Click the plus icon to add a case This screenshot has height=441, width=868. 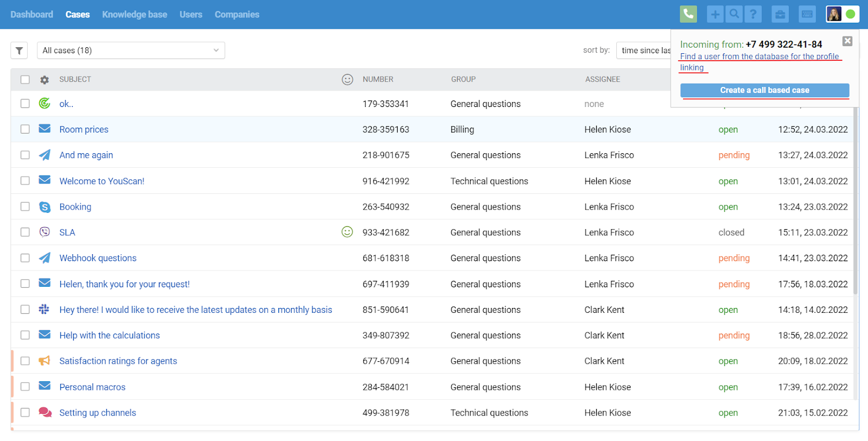[x=716, y=14]
